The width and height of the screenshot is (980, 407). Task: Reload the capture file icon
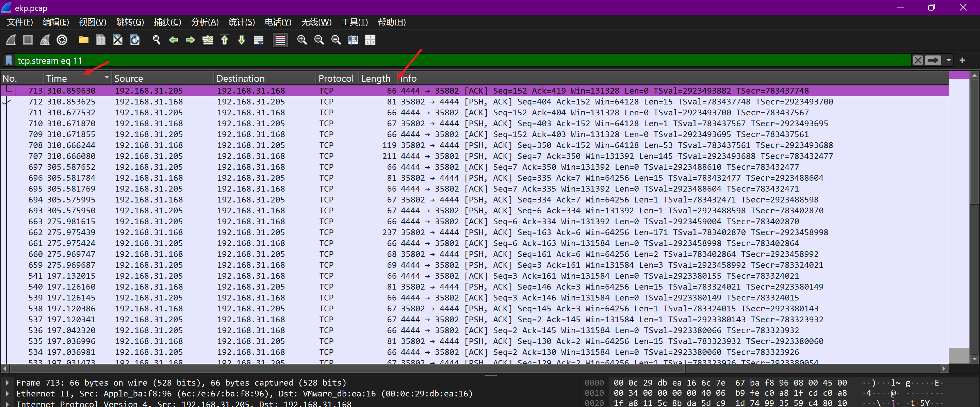point(135,40)
